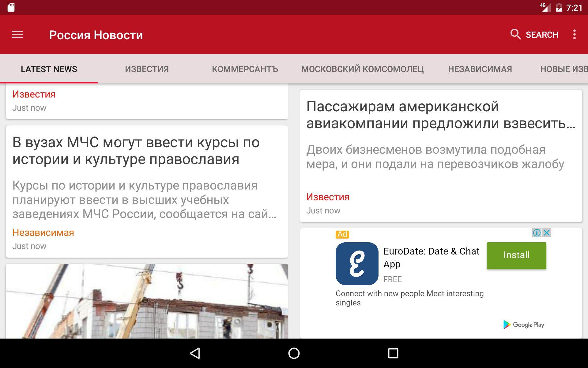
Task: Click the green Install button
Action: point(517,255)
